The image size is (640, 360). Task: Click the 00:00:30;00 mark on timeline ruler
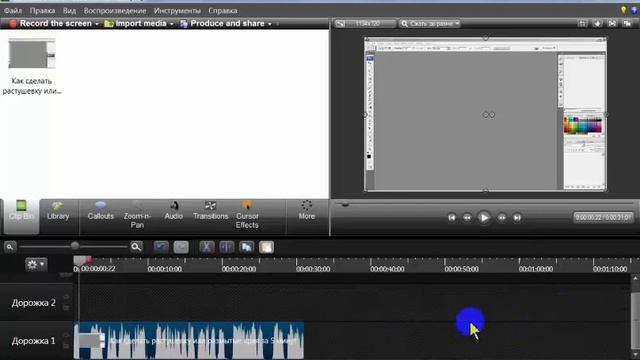pyautogui.click(x=313, y=269)
